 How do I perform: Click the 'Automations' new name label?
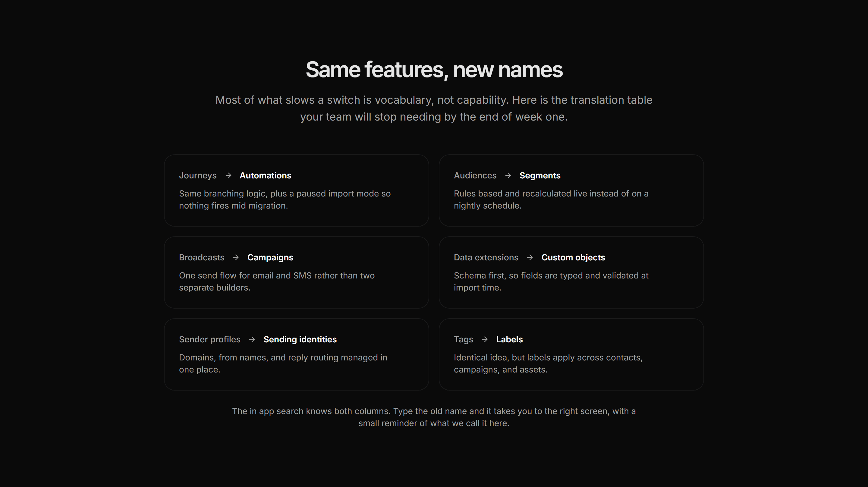coord(266,176)
